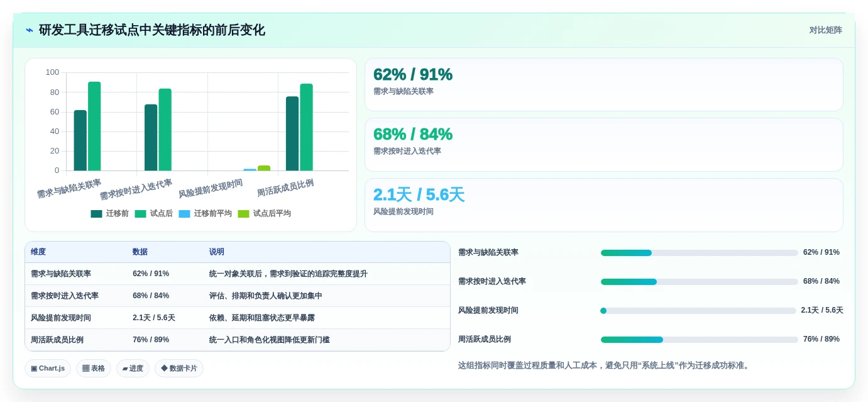Click the 依赖、延期和阻塞状态更早暴露 description cell

(x=326, y=318)
